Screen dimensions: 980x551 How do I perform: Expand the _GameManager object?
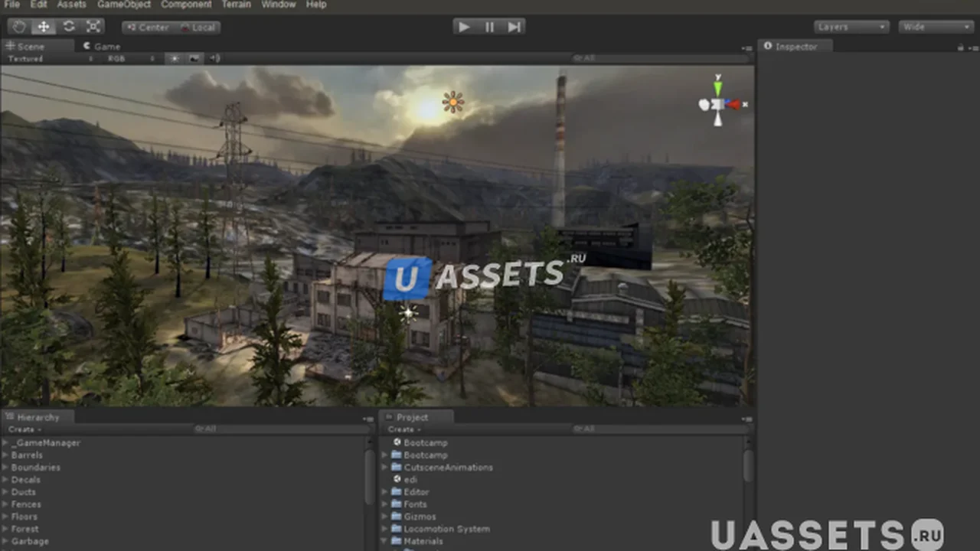pyautogui.click(x=5, y=442)
